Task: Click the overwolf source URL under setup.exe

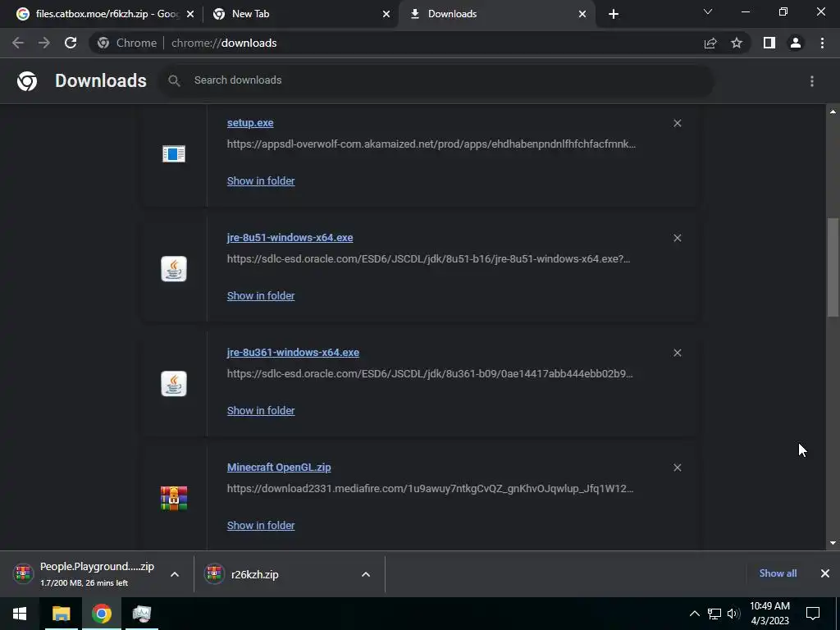Action: coord(431,144)
